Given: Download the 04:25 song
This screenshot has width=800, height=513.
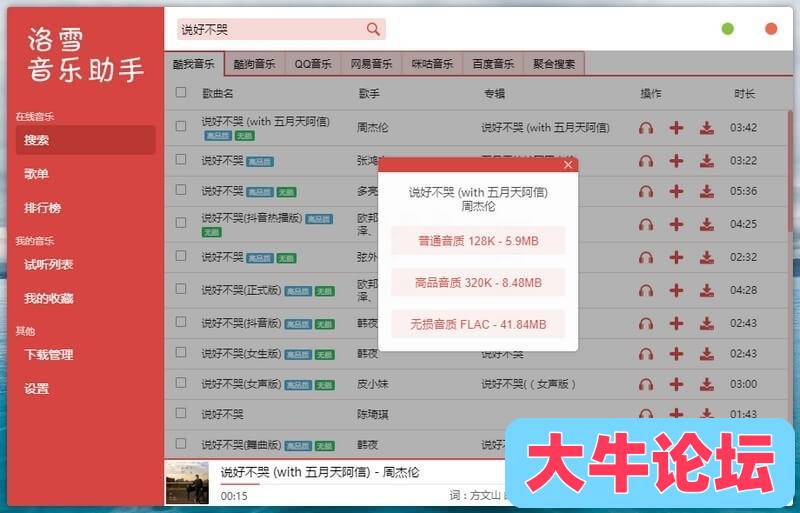Looking at the screenshot, I should tap(707, 224).
